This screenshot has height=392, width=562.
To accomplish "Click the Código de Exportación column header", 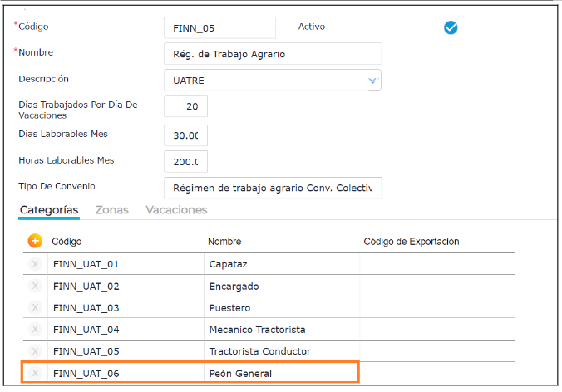I will tap(412, 242).
